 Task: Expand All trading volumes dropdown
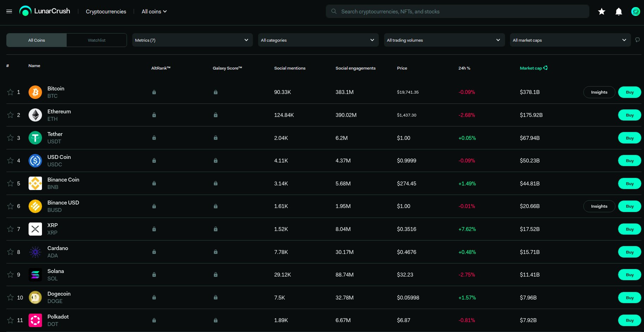click(x=444, y=40)
